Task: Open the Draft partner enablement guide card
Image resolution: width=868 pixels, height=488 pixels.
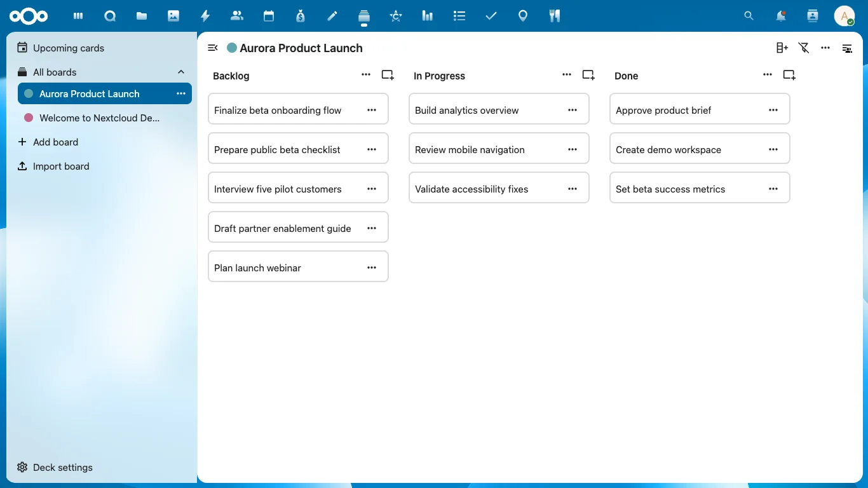Action: tap(298, 227)
